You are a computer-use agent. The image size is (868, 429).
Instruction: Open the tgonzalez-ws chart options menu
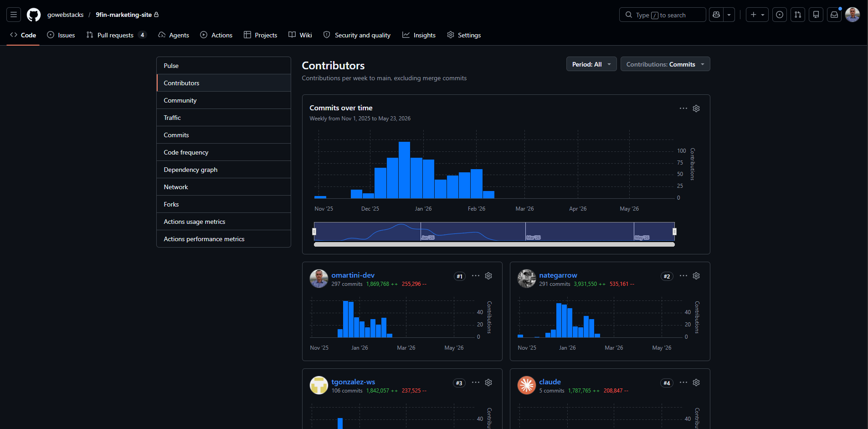click(476, 382)
